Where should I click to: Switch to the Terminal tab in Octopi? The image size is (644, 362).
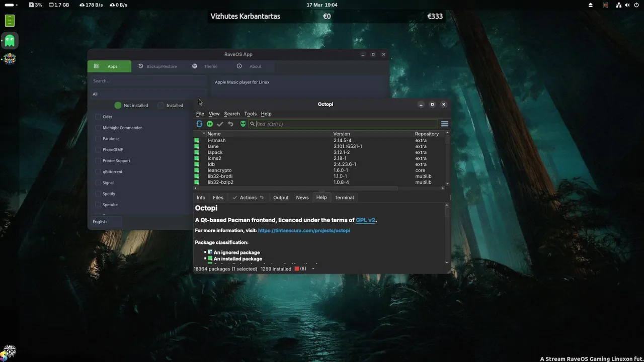click(345, 198)
